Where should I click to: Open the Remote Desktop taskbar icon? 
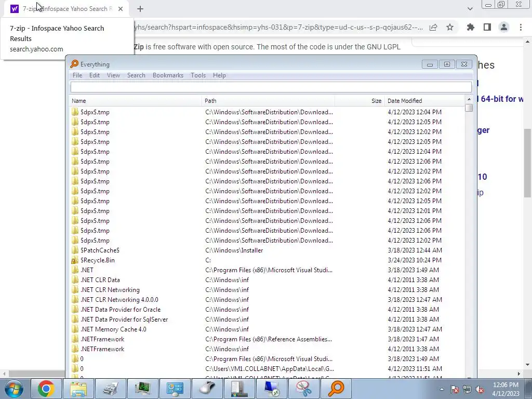(x=271, y=389)
